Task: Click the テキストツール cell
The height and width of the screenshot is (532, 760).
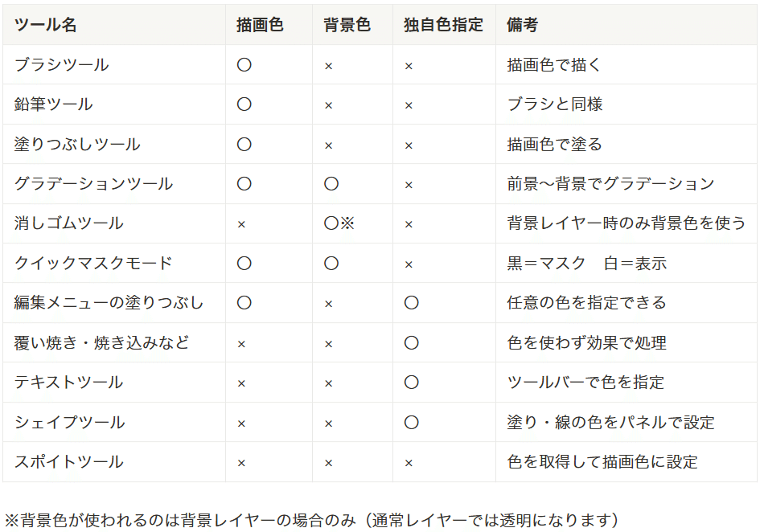Action: coord(69,383)
